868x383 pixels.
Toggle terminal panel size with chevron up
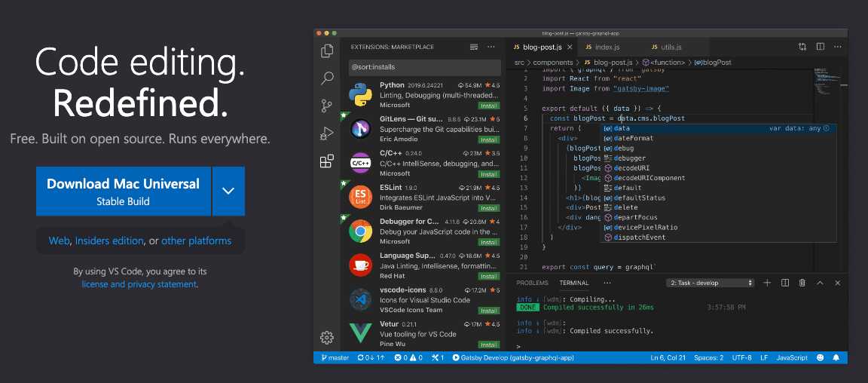820,283
